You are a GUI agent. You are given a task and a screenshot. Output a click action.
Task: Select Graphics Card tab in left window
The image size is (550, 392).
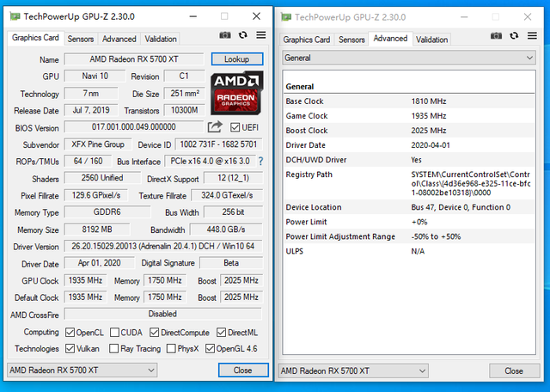[x=35, y=38]
